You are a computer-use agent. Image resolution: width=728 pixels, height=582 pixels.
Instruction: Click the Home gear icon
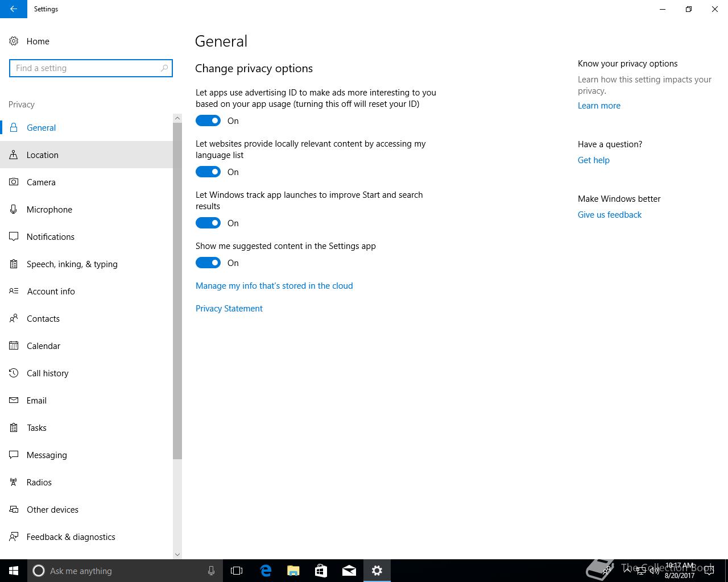tap(14, 41)
